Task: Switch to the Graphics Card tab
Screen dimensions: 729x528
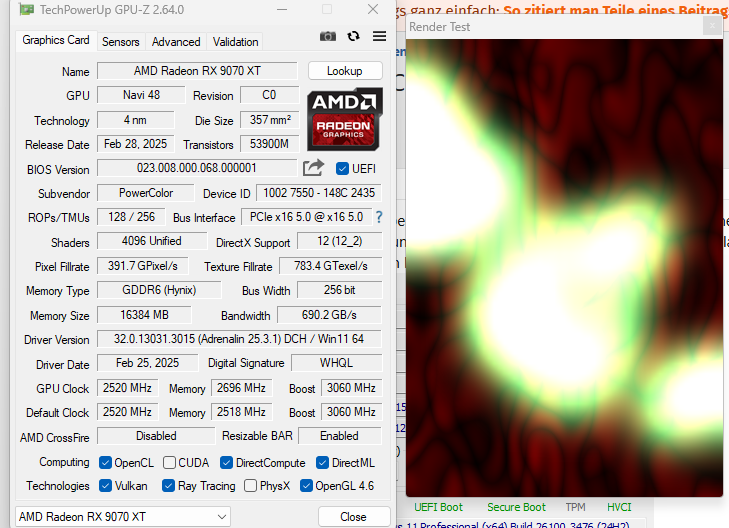Action: [56, 40]
